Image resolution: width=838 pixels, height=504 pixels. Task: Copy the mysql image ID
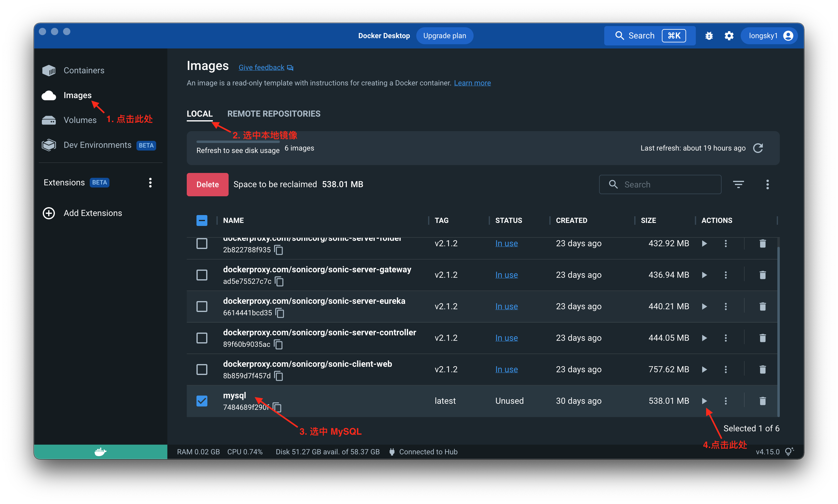(x=277, y=407)
